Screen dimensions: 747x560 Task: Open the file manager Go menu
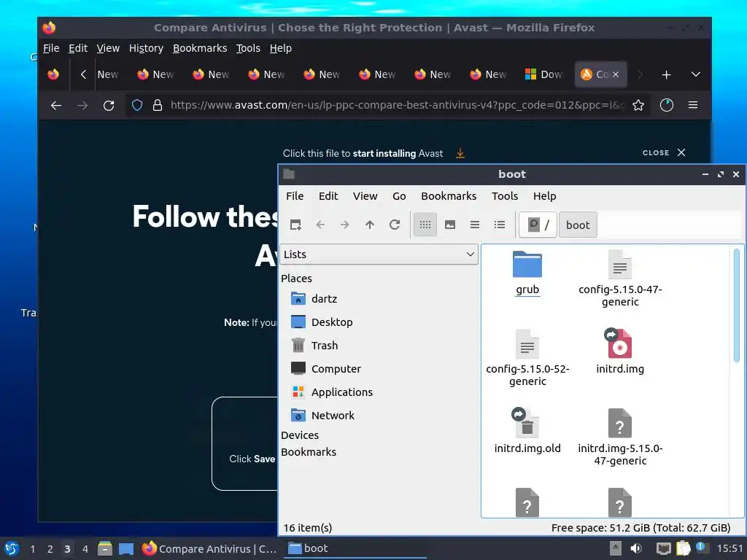399,196
